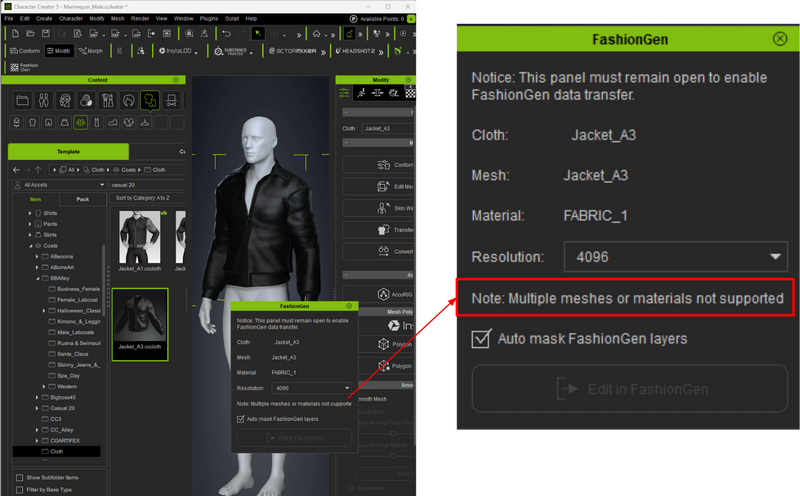The image size is (800, 496).
Task: Select the Santa_Claus folder
Action: pos(72,354)
